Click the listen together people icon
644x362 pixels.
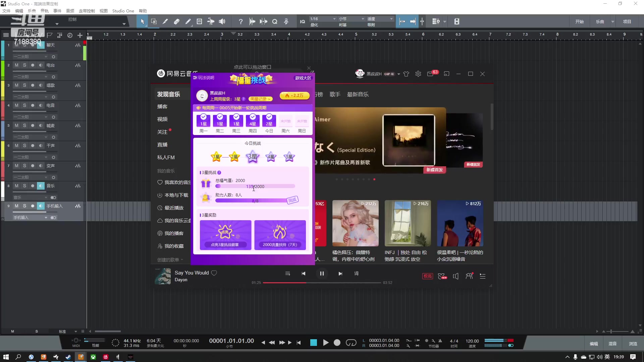point(469,276)
